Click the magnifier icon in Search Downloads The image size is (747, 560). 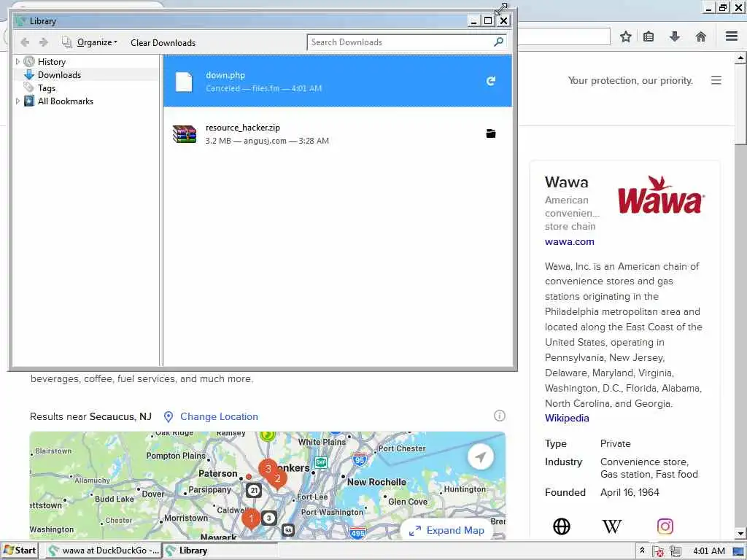click(498, 42)
